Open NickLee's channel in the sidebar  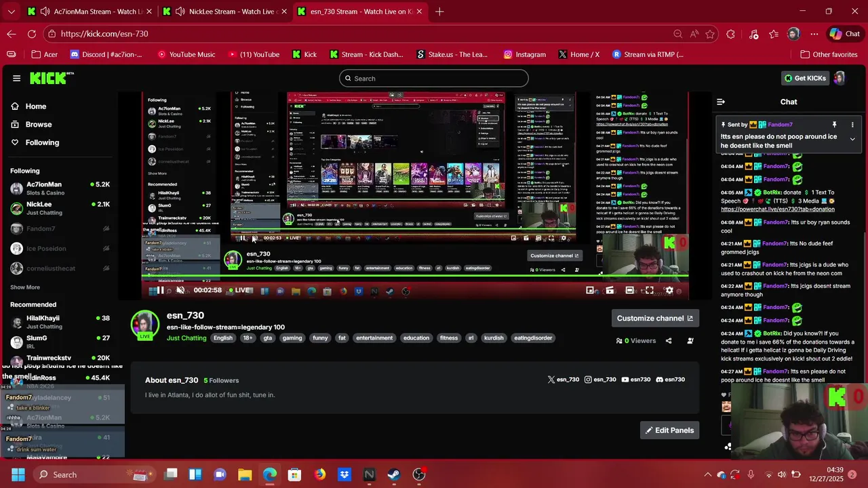coord(60,208)
